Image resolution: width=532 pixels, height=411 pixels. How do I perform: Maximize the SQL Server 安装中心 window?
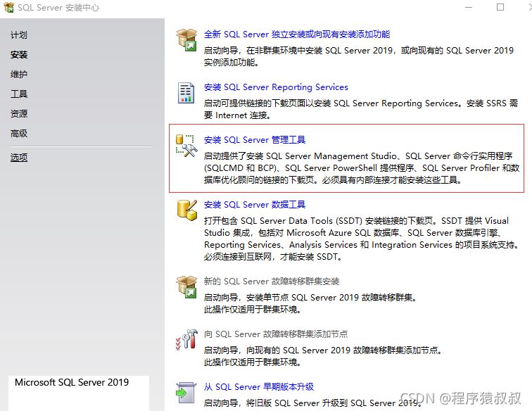[x=500, y=7]
